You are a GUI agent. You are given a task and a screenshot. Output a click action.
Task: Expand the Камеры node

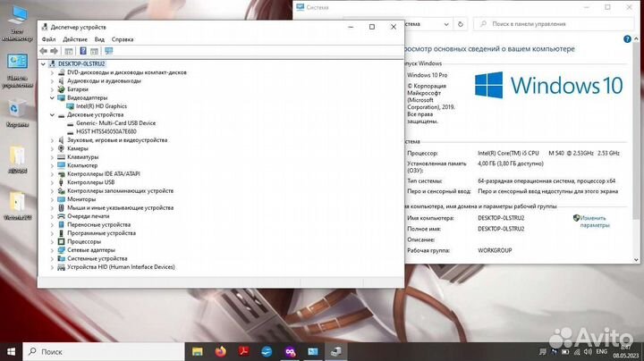click(52, 148)
